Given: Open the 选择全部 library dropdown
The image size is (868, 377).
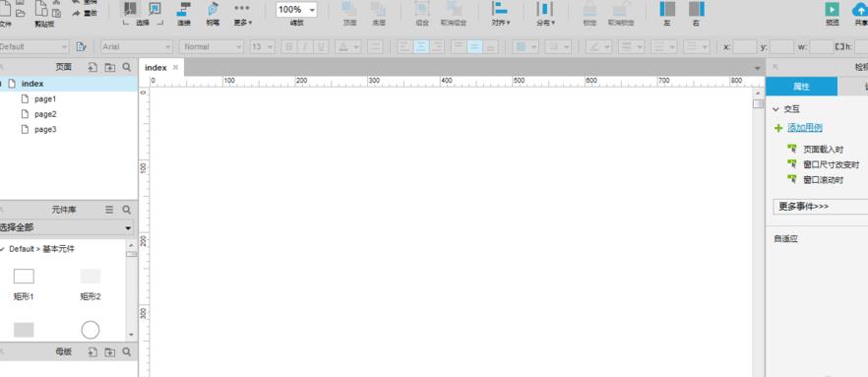Looking at the screenshot, I should 67,227.
